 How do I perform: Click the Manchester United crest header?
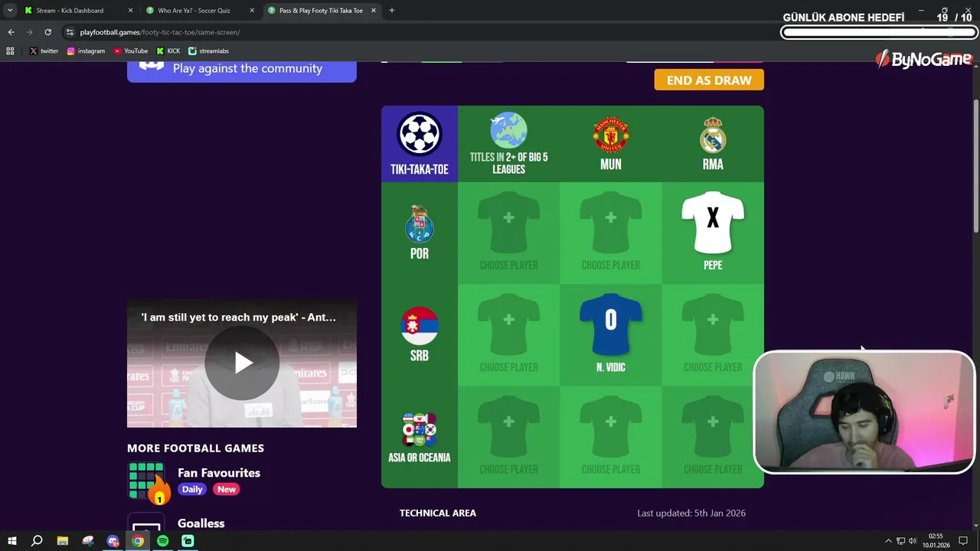611,135
